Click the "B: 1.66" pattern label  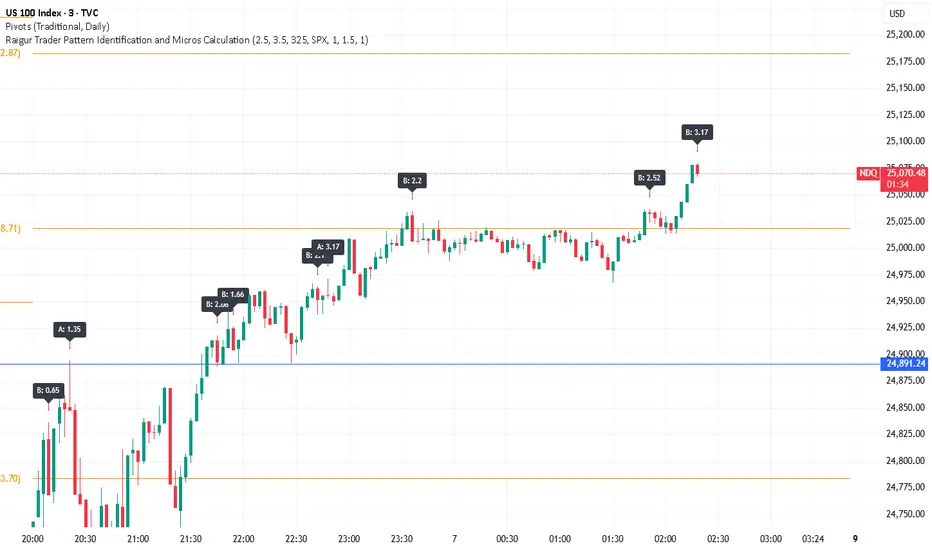point(233,294)
